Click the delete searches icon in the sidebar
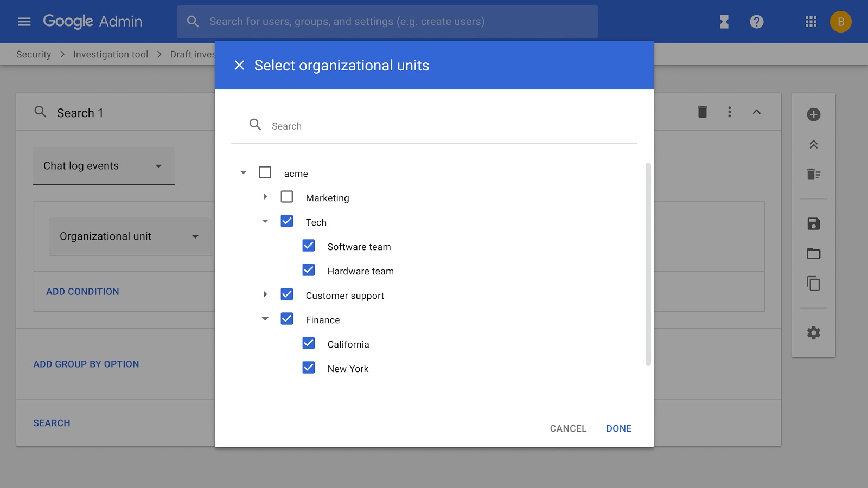This screenshot has height=488, width=868. pos(813,174)
